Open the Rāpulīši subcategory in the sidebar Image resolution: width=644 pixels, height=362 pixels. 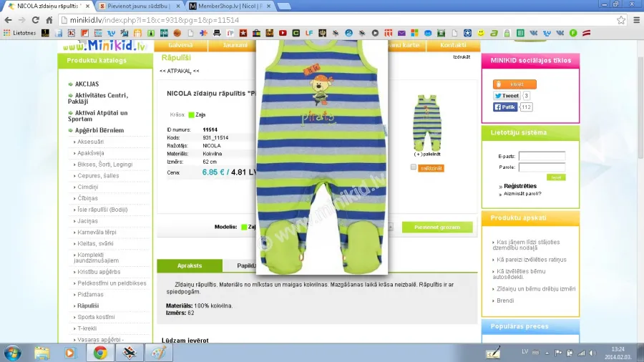[x=88, y=305]
